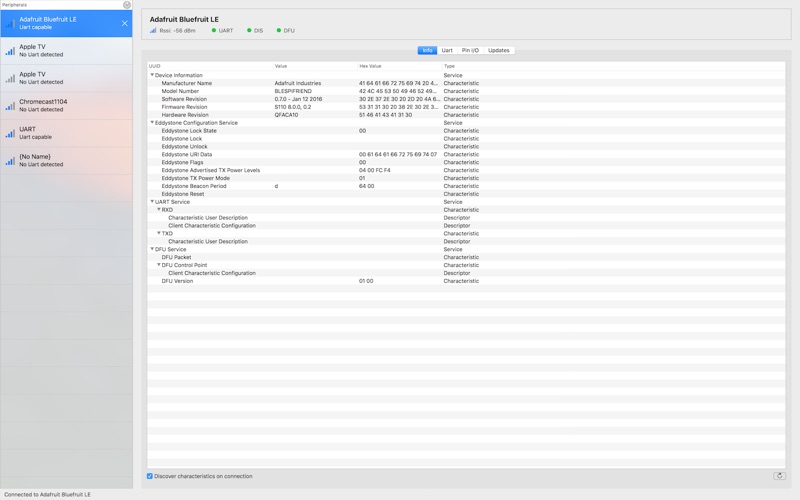Collapse the Eddystone Configuration Service group

pyautogui.click(x=152, y=123)
